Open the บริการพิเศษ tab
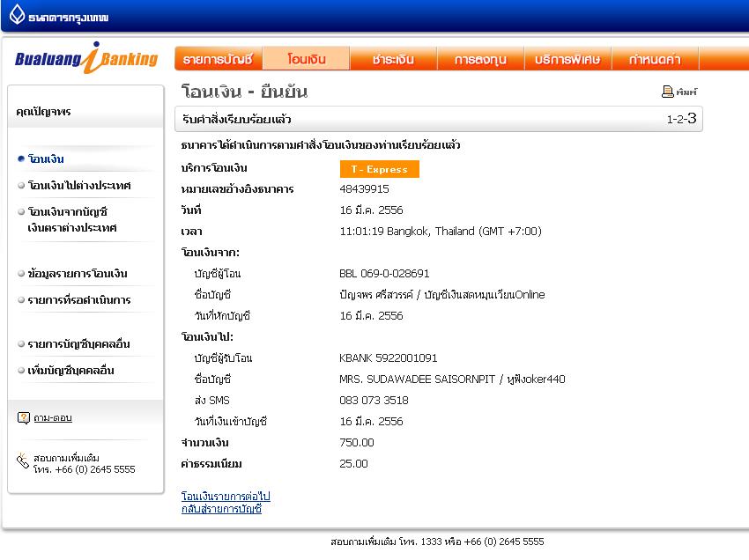The height and width of the screenshot is (560, 749). click(567, 59)
